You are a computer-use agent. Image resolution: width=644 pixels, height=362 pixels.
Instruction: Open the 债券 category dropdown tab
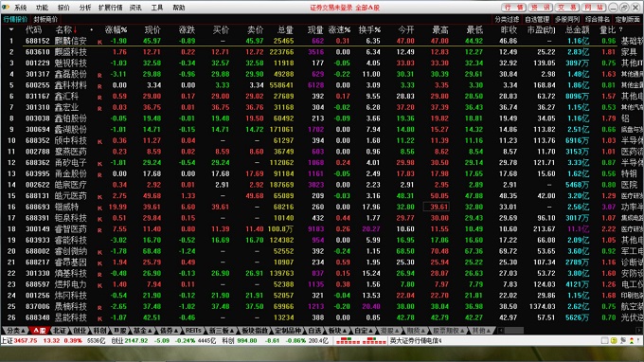[169, 331]
